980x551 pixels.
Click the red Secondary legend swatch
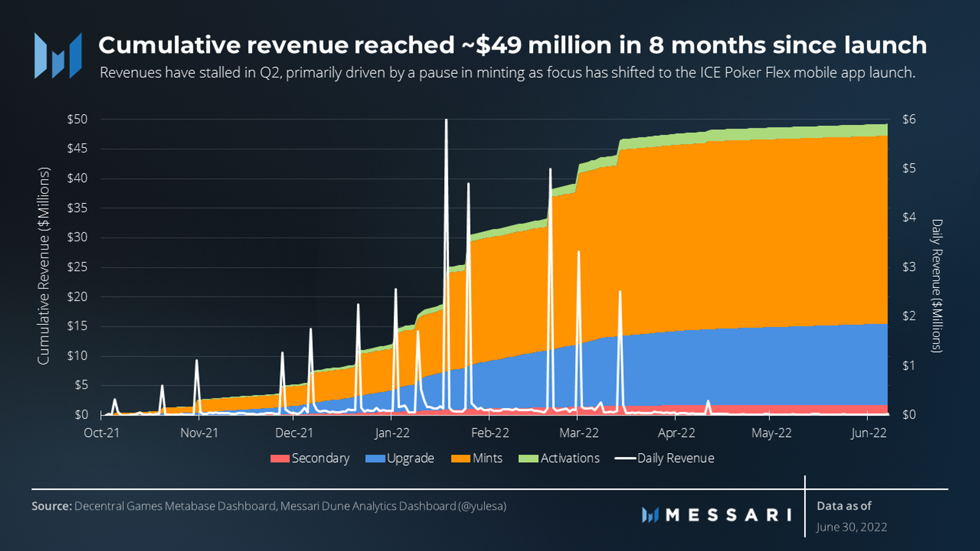click(280, 458)
